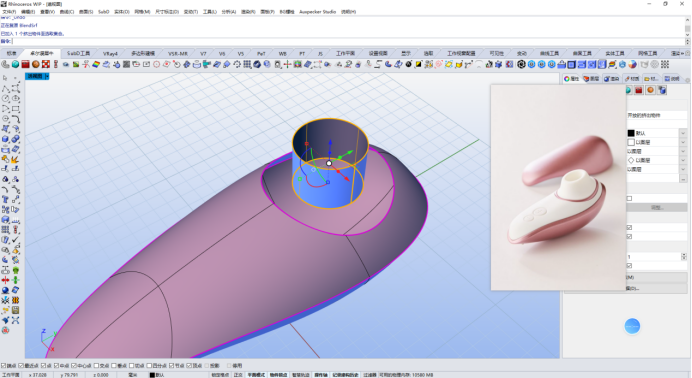Enable the 垂点 osnap checkbox
This screenshot has width=692, height=378.
pyautogui.click(x=113, y=366)
